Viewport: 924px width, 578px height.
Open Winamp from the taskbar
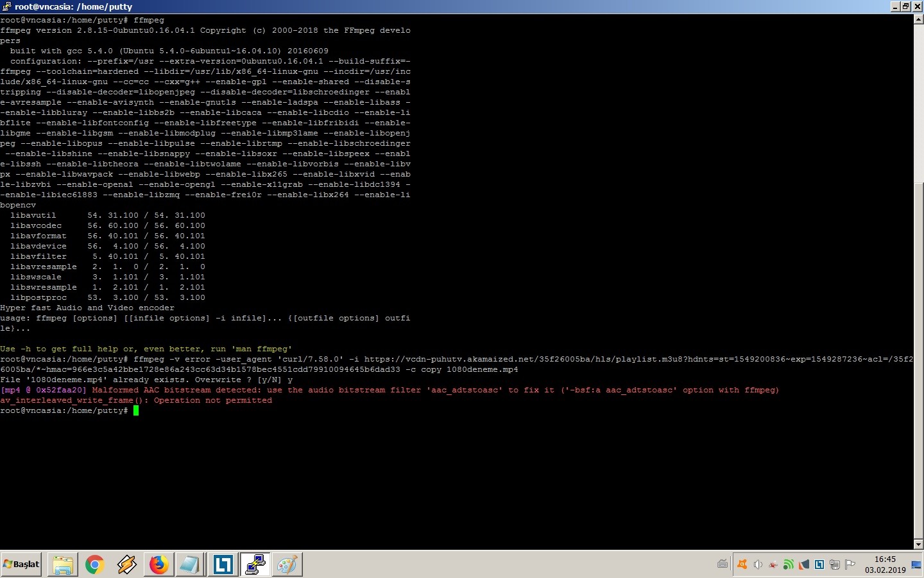click(x=127, y=565)
